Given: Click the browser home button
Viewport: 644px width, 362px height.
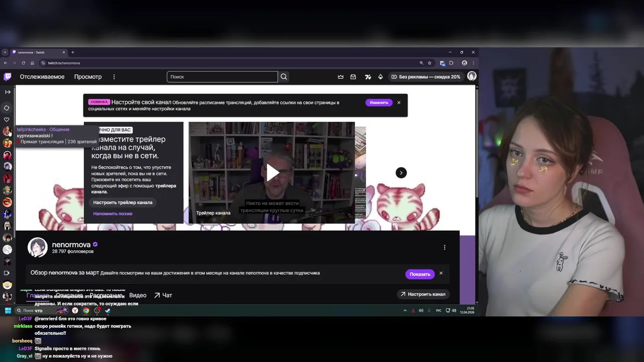Looking at the screenshot, I should pyautogui.click(x=32, y=63).
